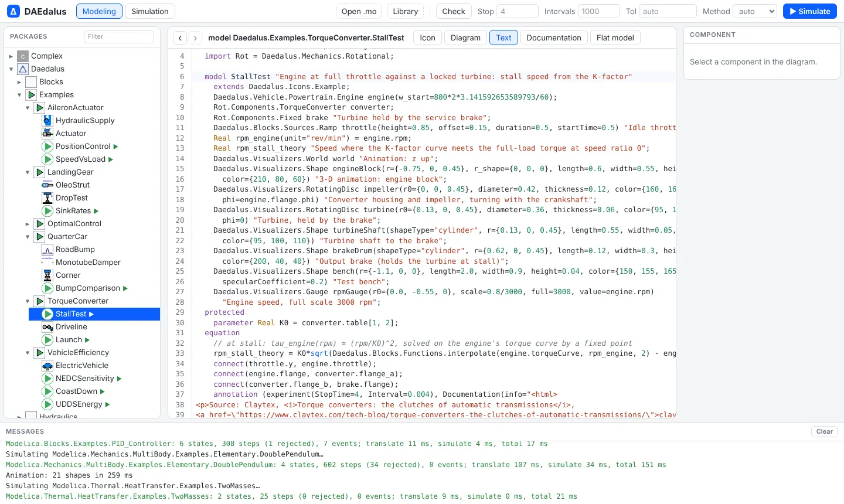The image size is (844, 504).
Task: Click the Check button
Action: (x=454, y=11)
